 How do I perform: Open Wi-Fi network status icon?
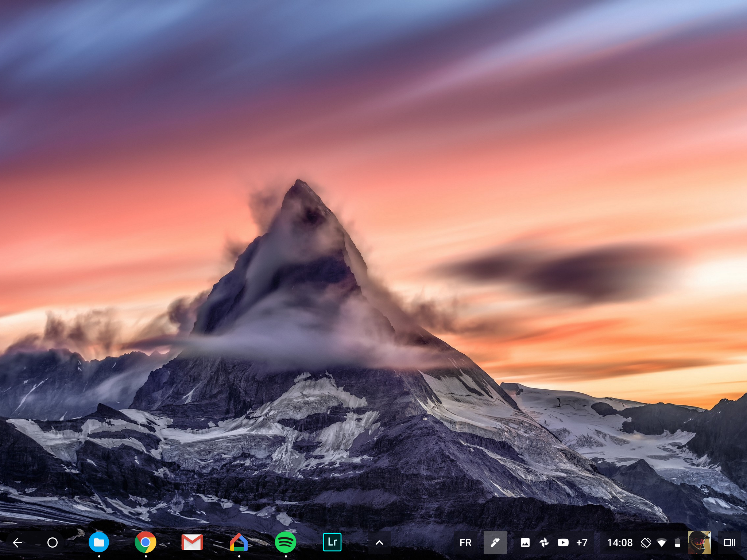coord(662,543)
